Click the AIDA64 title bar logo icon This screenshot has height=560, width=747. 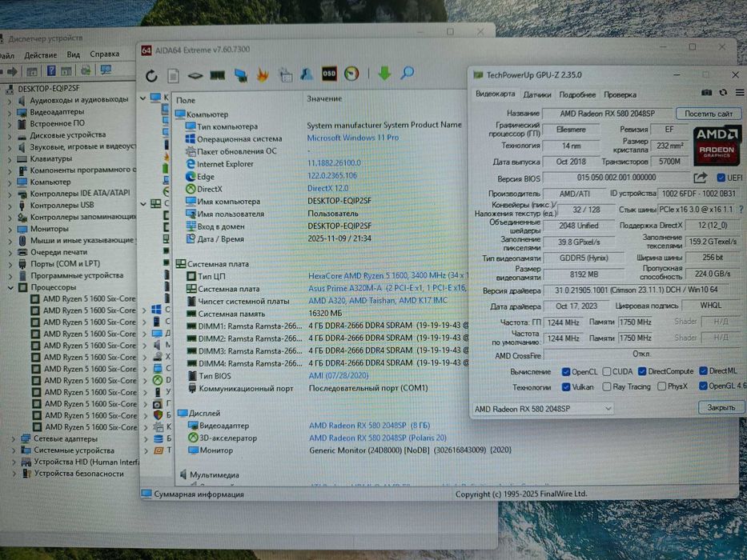147,50
